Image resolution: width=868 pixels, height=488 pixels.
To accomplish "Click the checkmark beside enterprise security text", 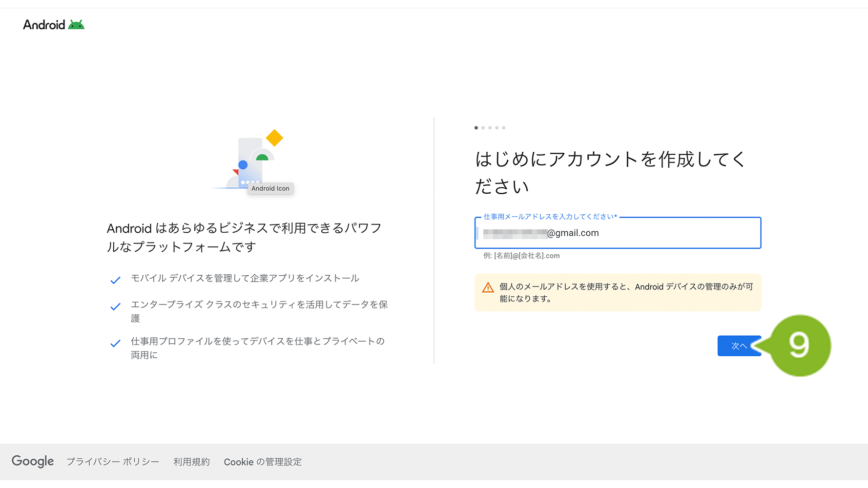I will click(x=115, y=306).
